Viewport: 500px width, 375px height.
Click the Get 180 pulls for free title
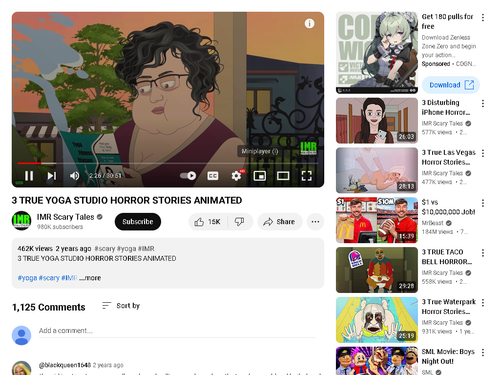[447, 21]
